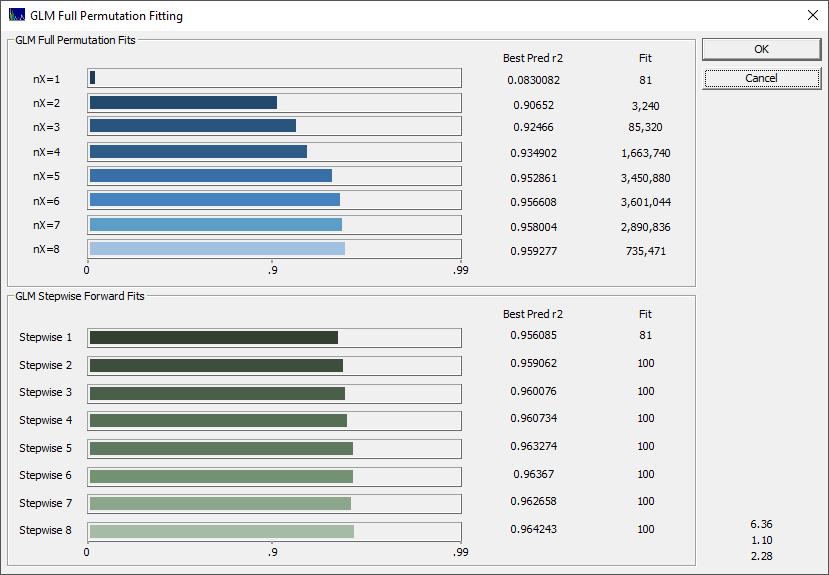Select the nX=1 permutation fit bar
The image size is (829, 575).
point(274,78)
